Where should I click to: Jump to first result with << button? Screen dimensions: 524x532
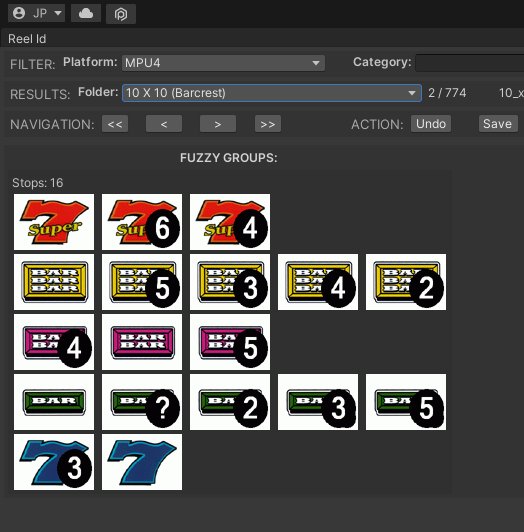point(115,124)
